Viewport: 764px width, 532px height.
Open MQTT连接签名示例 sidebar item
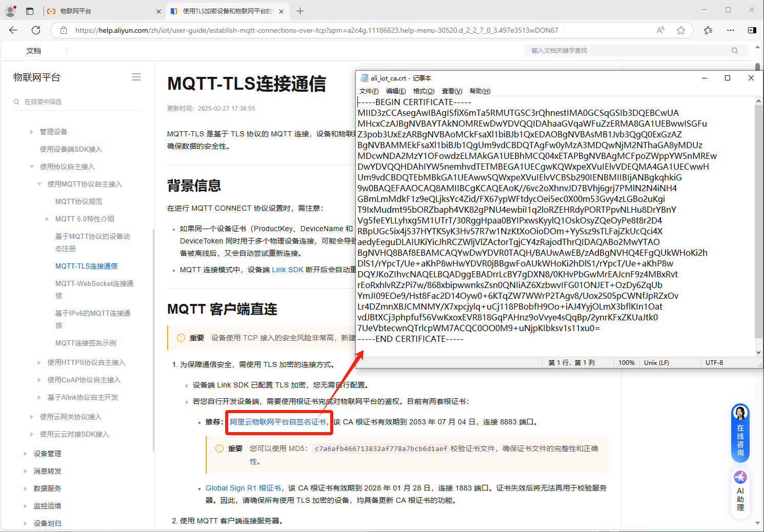(x=86, y=343)
